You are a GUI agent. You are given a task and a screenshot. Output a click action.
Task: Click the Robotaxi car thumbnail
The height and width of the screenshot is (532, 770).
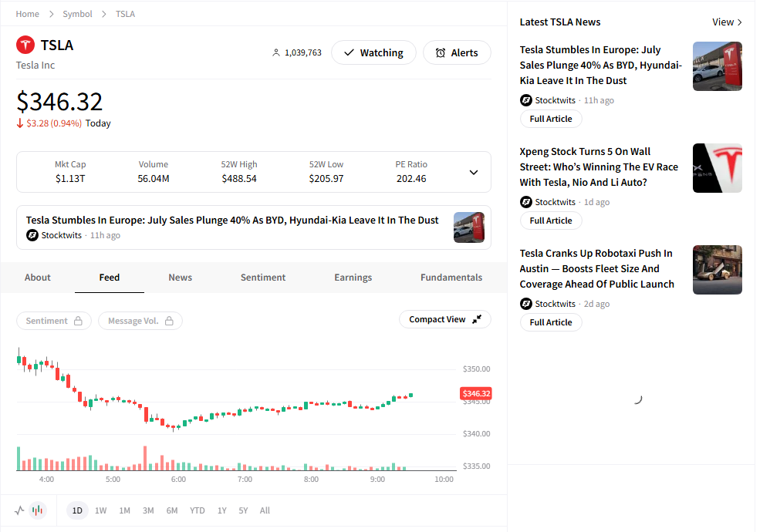(x=718, y=270)
